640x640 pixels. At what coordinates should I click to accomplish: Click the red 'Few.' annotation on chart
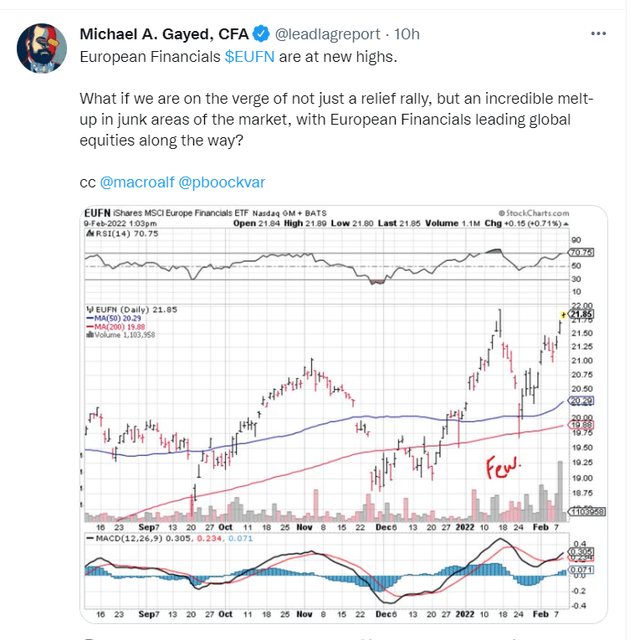coord(503,467)
